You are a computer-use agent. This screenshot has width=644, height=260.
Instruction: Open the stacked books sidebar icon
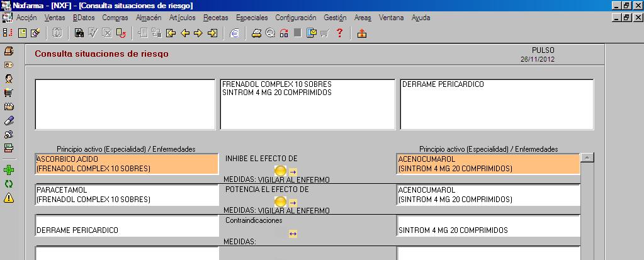coord(9,147)
